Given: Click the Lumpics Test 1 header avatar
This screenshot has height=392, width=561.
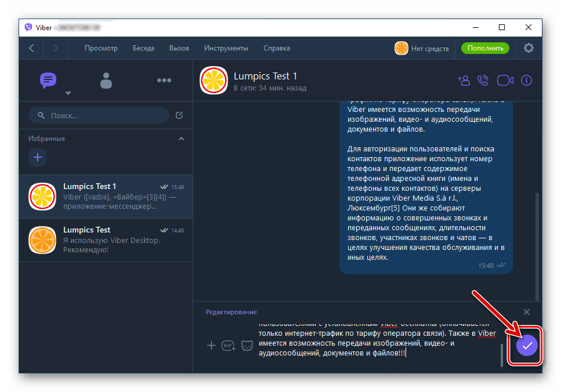Looking at the screenshot, I should [213, 80].
